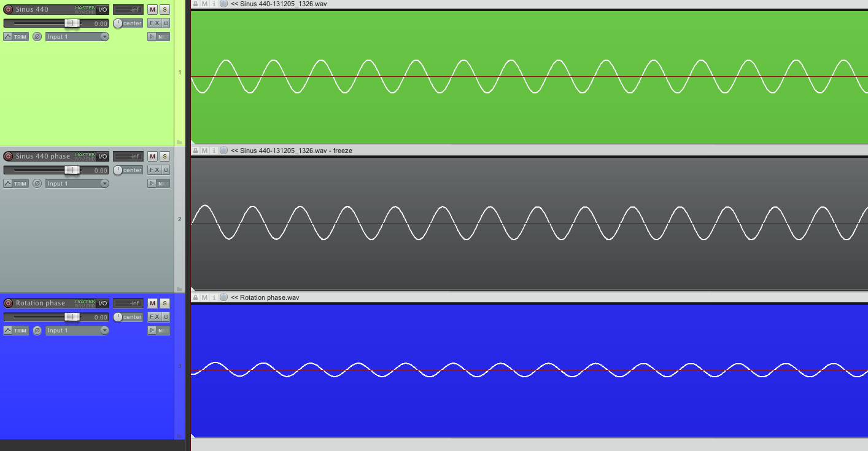Viewport: 868px width, 451px height.
Task: Open item properties for Rotation phase.wav
Action: [214, 297]
